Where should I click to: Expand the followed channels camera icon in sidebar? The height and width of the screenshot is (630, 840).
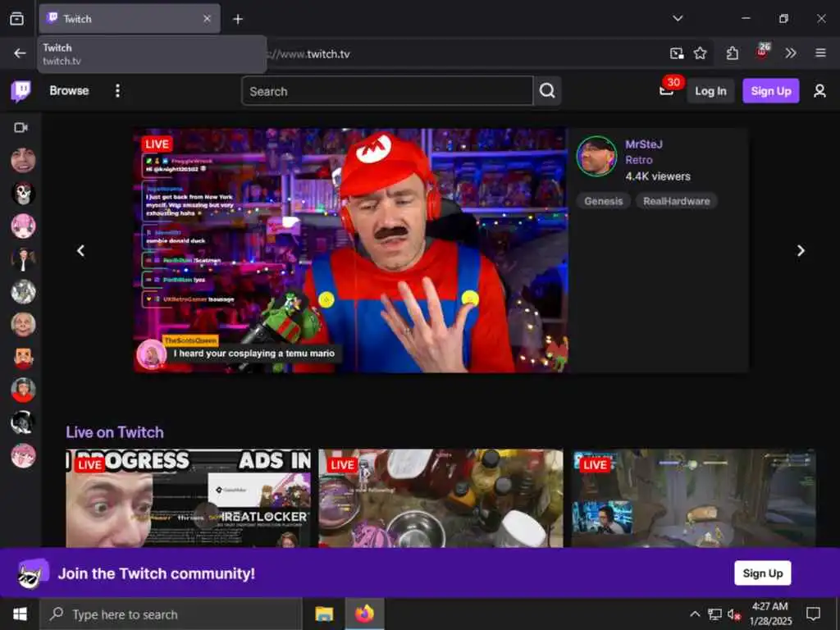tap(21, 127)
